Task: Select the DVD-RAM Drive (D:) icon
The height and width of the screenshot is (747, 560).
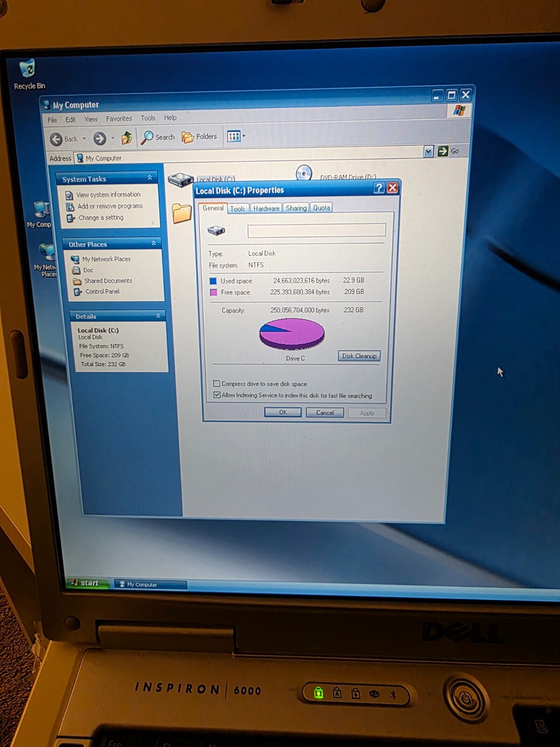Action: (304, 173)
